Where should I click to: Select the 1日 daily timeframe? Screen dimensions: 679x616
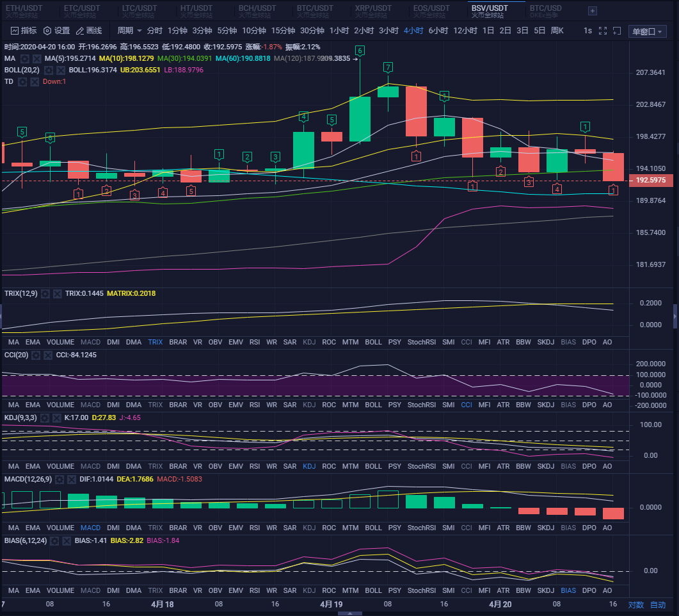[488, 29]
